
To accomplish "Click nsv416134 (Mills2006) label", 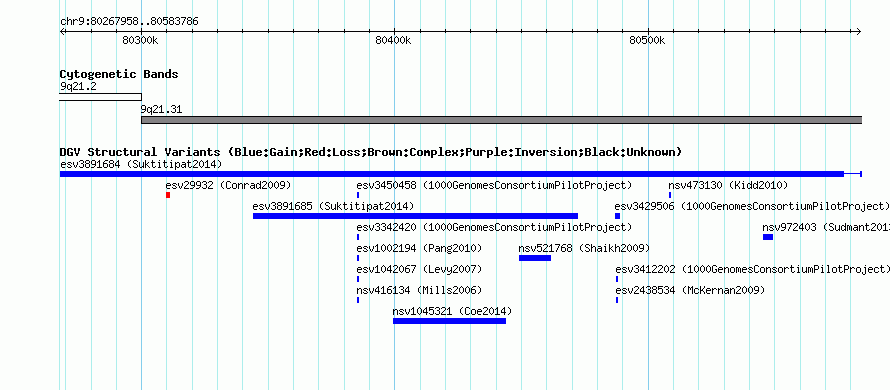I will pos(419,291).
